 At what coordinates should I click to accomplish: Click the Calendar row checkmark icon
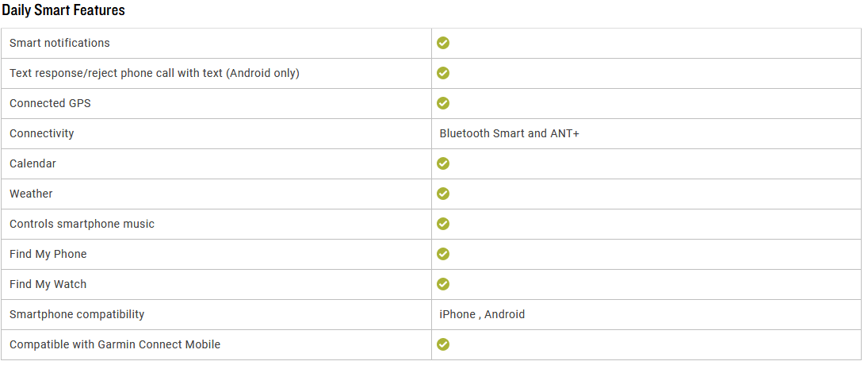(x=443, y=163)
